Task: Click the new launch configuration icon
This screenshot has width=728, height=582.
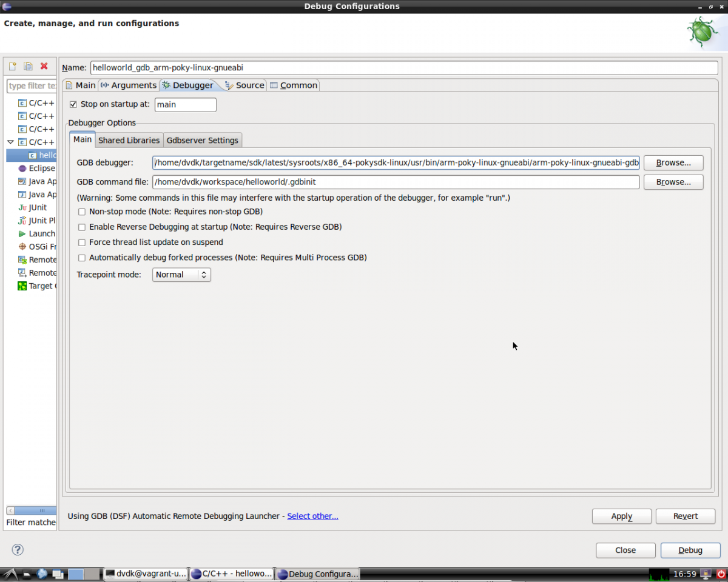Action: point(12,66)
